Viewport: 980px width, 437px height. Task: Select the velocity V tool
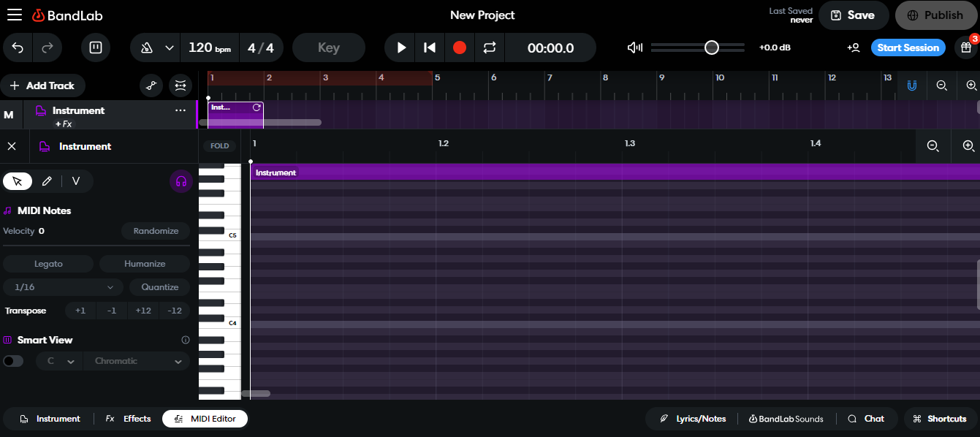coord(75,181)
